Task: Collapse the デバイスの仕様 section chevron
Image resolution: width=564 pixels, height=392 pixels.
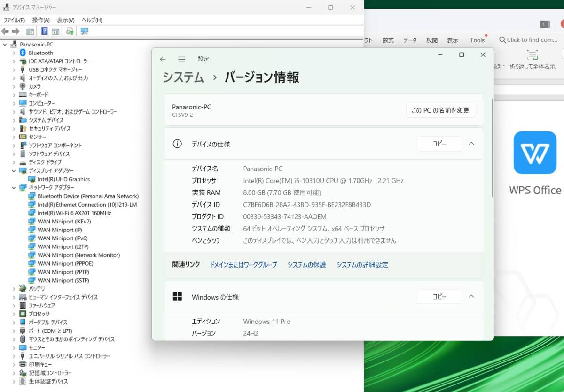Action: (x=471, y=144)
